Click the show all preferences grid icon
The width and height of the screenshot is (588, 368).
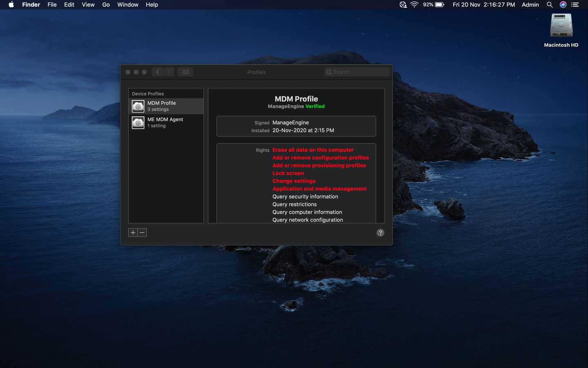[x=185, y=72]
